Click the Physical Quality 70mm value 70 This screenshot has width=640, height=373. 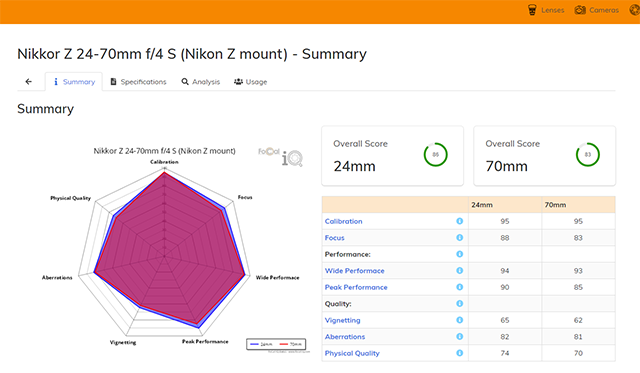point(578,353)
